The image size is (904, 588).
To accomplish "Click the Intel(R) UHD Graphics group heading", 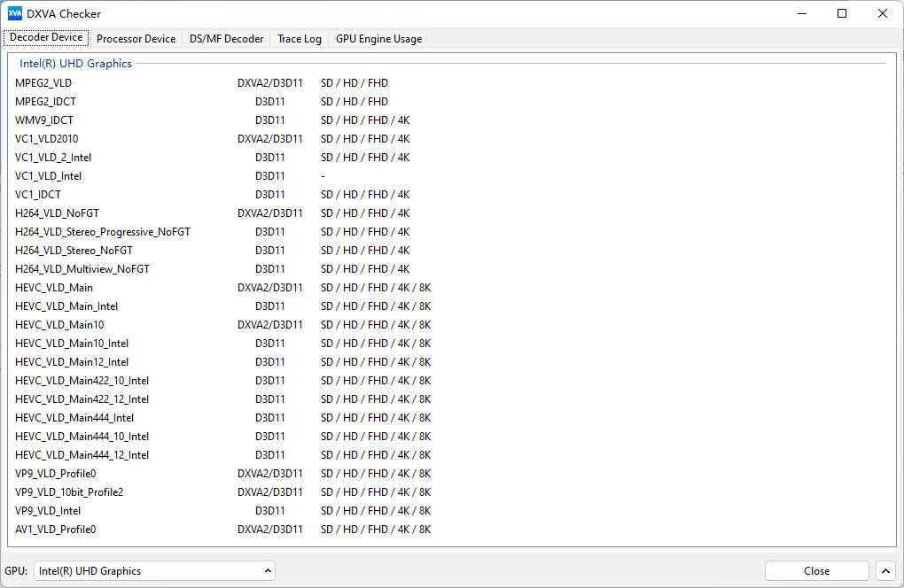I will point(75,64).
